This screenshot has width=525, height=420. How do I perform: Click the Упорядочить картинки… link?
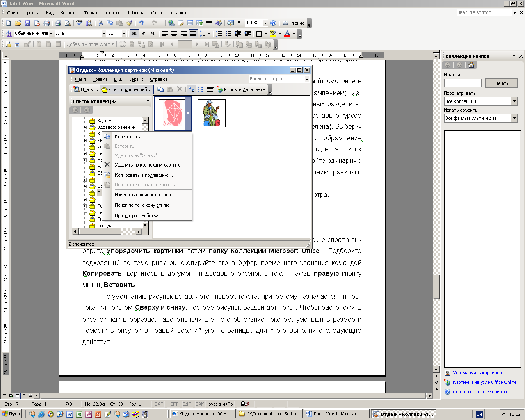point(479,373)
